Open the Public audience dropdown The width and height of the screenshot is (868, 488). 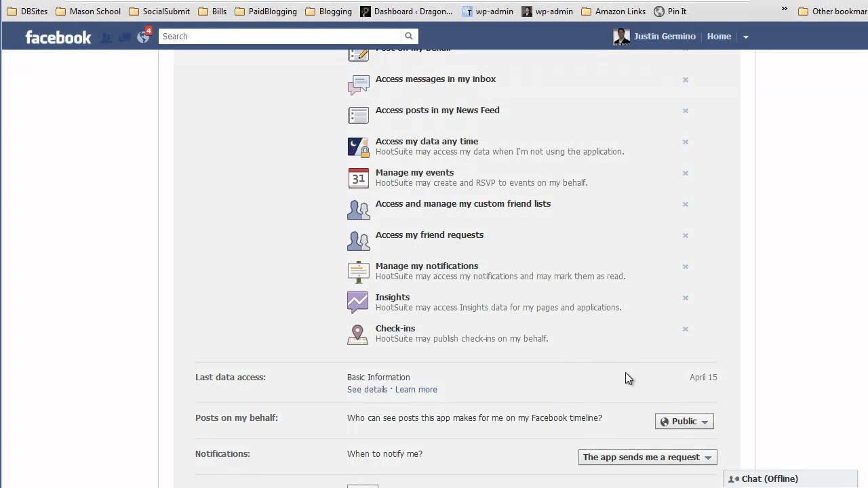pyautogui.click(x=684, y=422)
